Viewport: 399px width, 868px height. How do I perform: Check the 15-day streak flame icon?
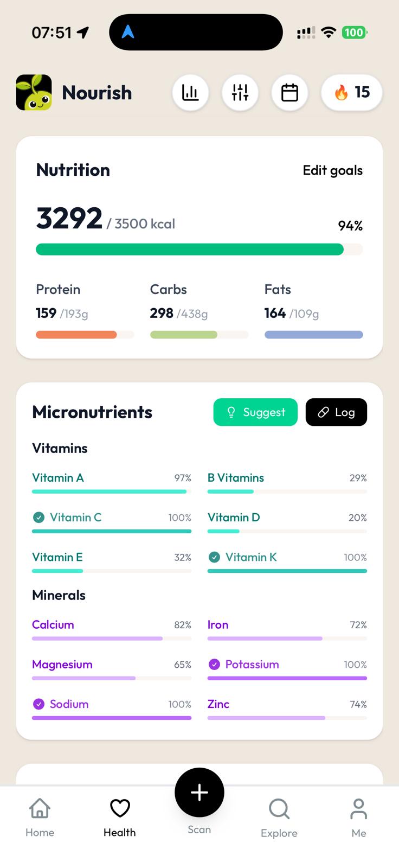tap(351, 93)
